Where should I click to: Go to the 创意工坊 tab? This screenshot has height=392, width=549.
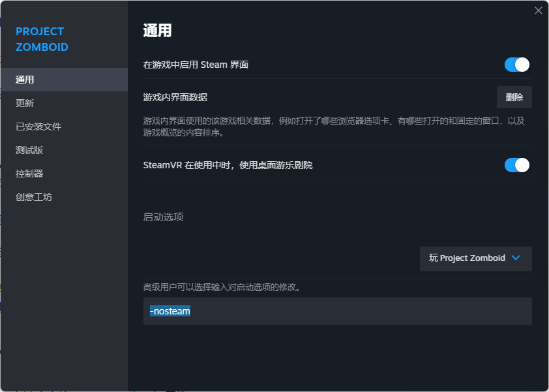(x=64, y=197)
